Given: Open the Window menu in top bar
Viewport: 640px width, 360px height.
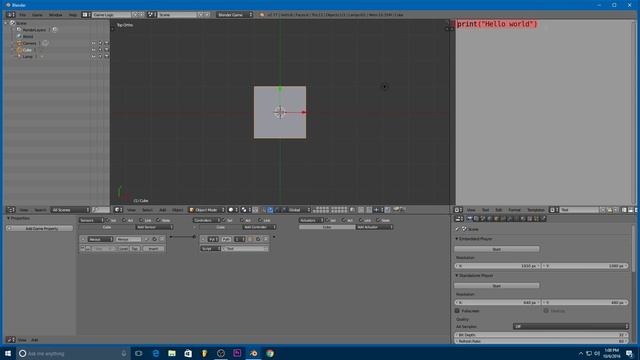Looking at the screenshot, I should point(56,15).
